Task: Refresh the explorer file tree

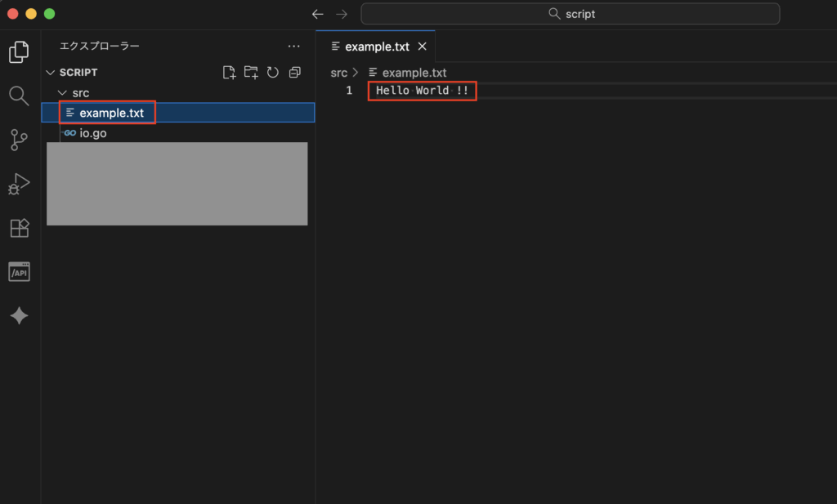Action: pos(273,73)
